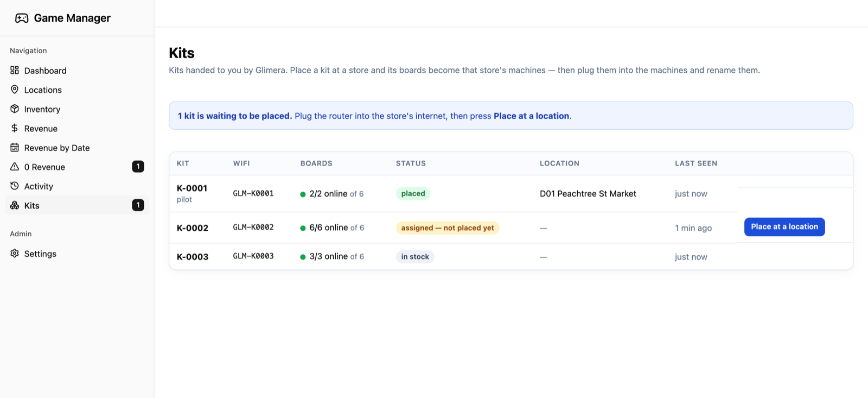Screen dimensions: 868x398
Task: Click the Revenue by Date calendar icon
Action: point(15,147)
